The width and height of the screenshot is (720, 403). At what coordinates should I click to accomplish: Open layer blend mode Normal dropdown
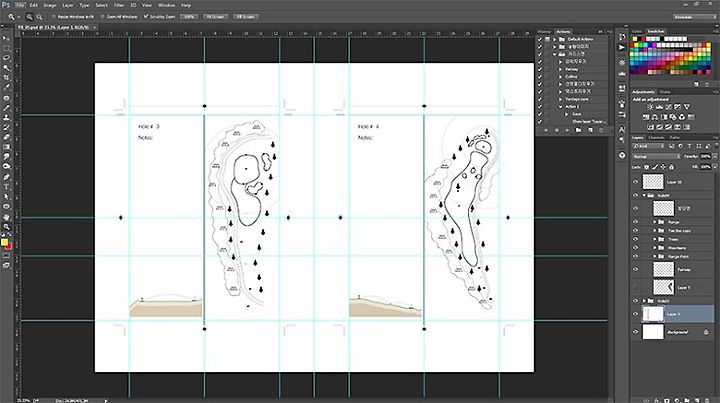click(655, 157)
